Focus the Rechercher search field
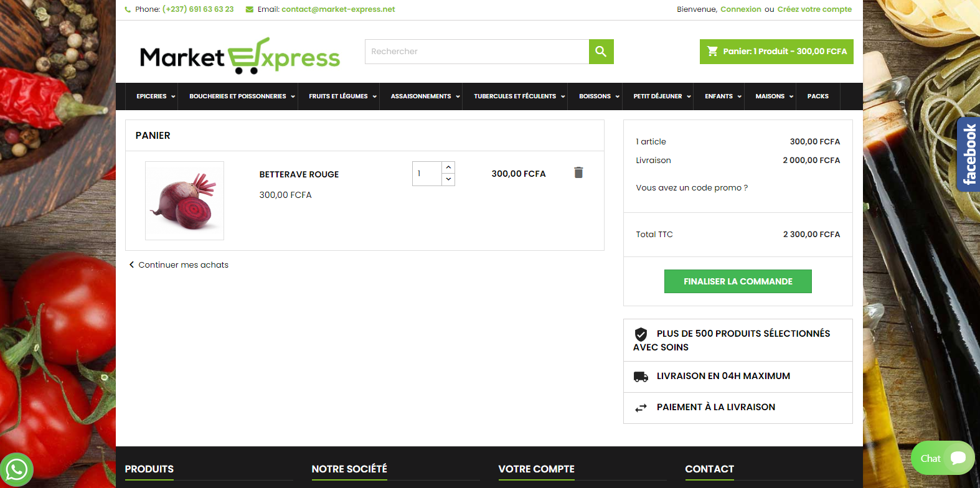 (x=476, y=52)
